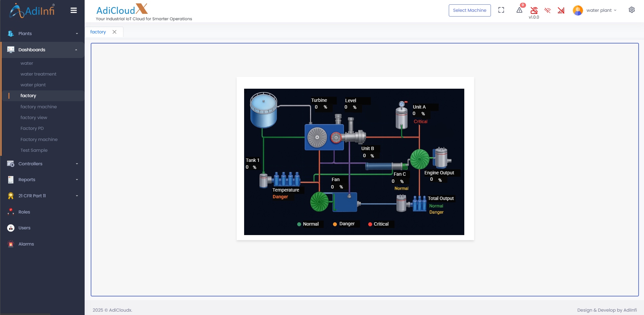The height and width of the screenshot is (315, 644).
Task: Toggle fullscreen mode icon in header
Action: [x=501, y=10]
